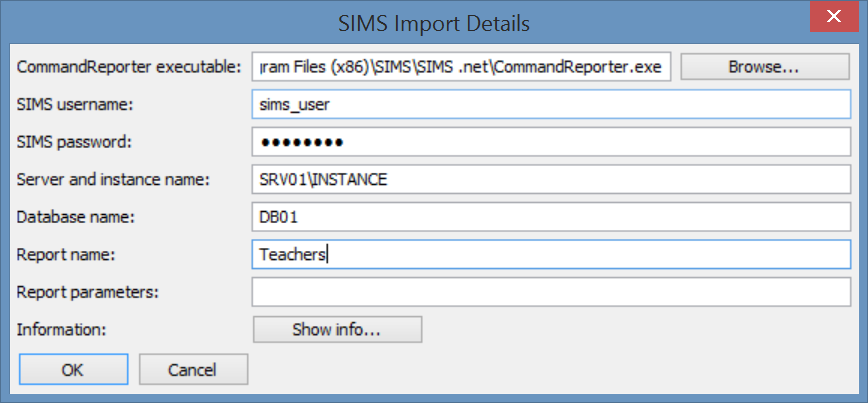Click the "SIMS password:" label text
The height and width of the screenshot is (403, 868).
(x=74, y=142)
